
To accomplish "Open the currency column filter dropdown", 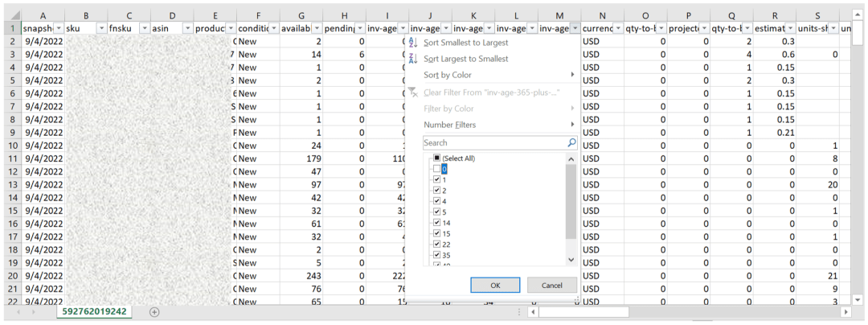I will (x=617, y=28).
